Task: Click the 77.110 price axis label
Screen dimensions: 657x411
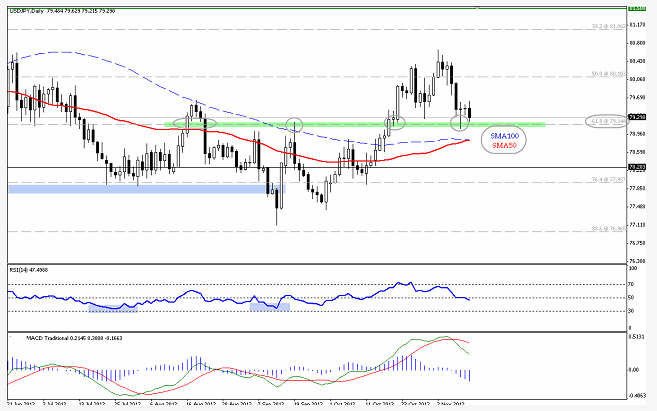Action: tap(637, 225)
